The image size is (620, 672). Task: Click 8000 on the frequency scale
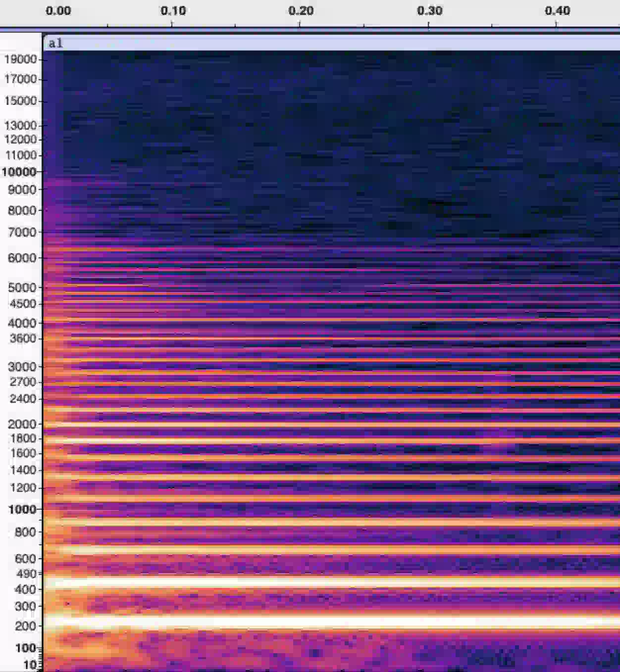(x=22, y=211)
